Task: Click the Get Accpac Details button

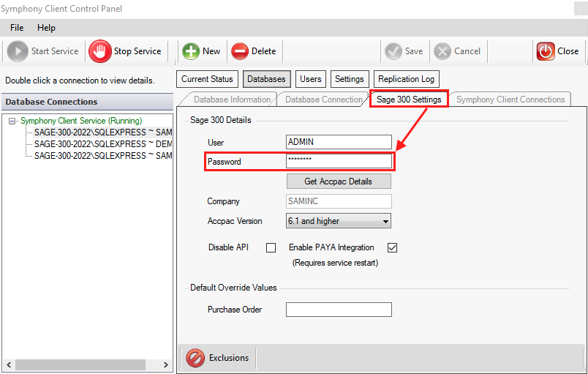Action: [338, 182]
